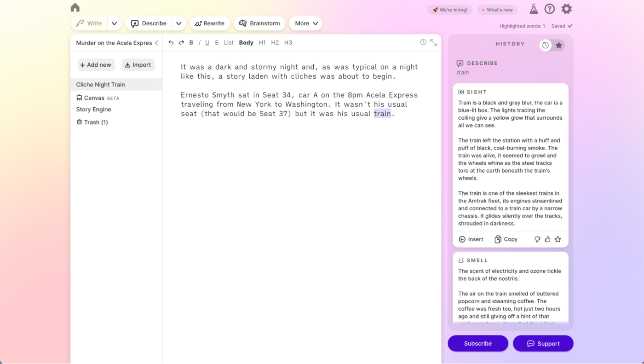Click the Subscribe button
The height and width of the screenshot is (364, 644).
(x=478, y=343)
